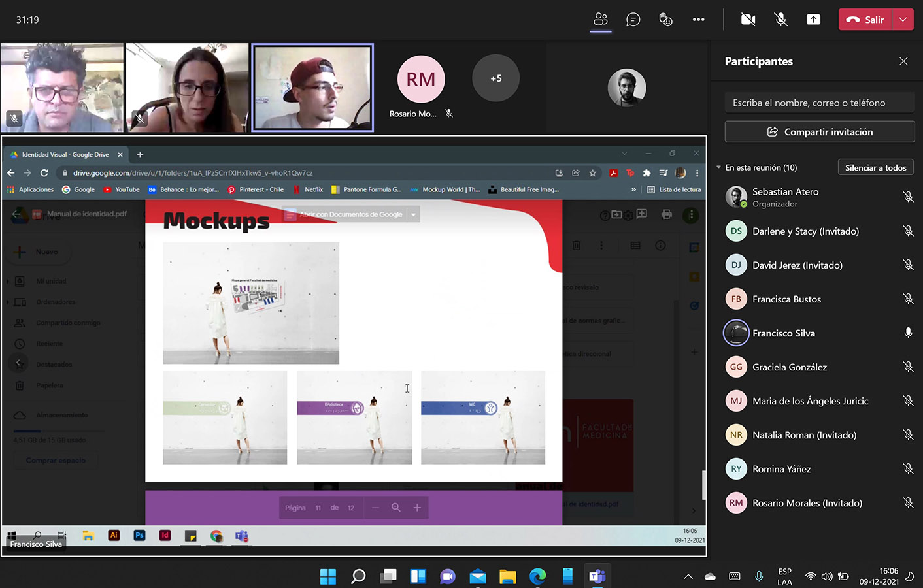Select Graciela González in the list
923x588 pixels.
click(789, 367)
